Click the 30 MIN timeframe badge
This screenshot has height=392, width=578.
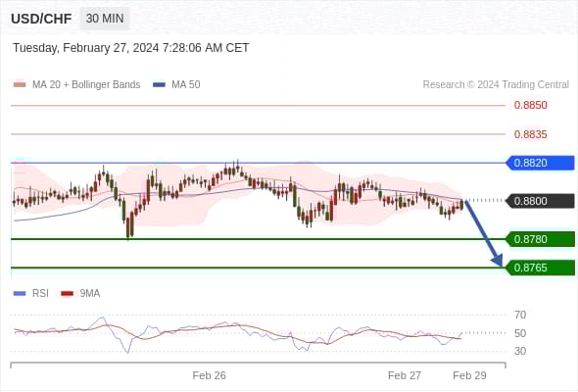tap(105, 18)
